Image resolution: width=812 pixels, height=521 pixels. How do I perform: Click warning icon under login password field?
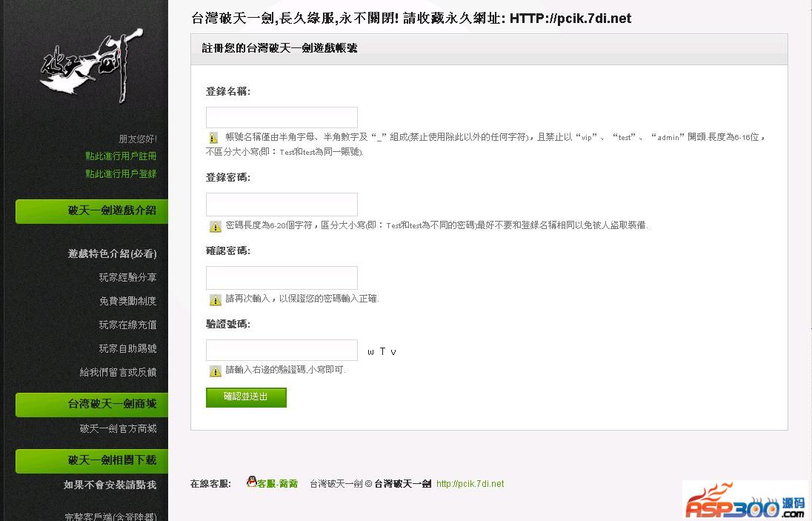[215, 226]
